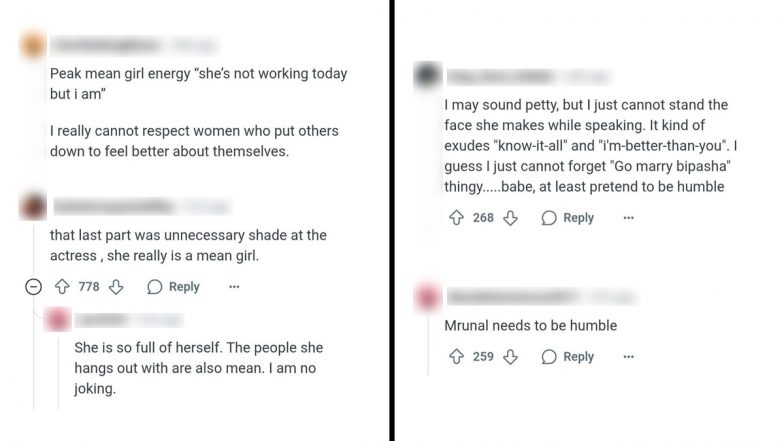Upvote the comment with 778 votes
Image resolution: width=784 pixels, height=441 pixels.
pyautogui.click(x=62, y=287)
